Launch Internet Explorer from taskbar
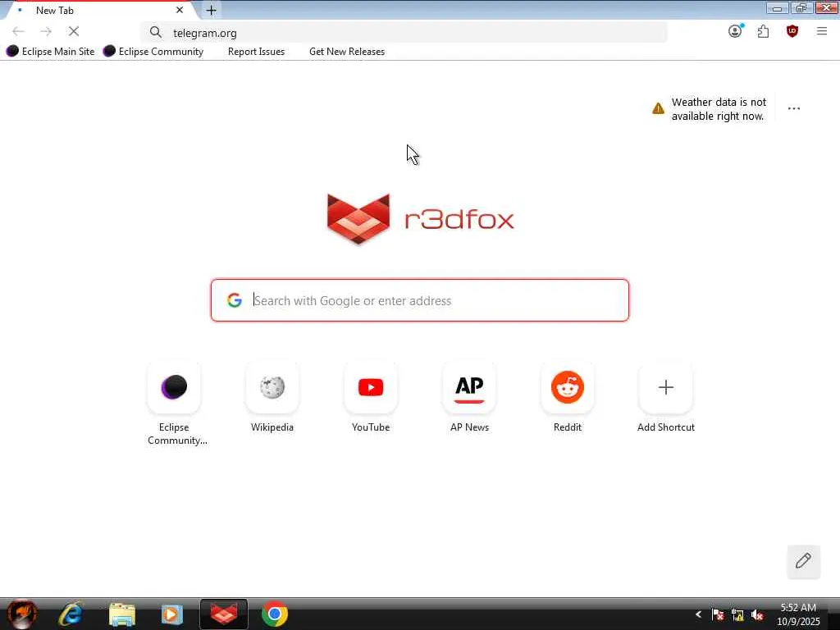The height and width of the screenshot is (630, 840). (x=71, y=614)
